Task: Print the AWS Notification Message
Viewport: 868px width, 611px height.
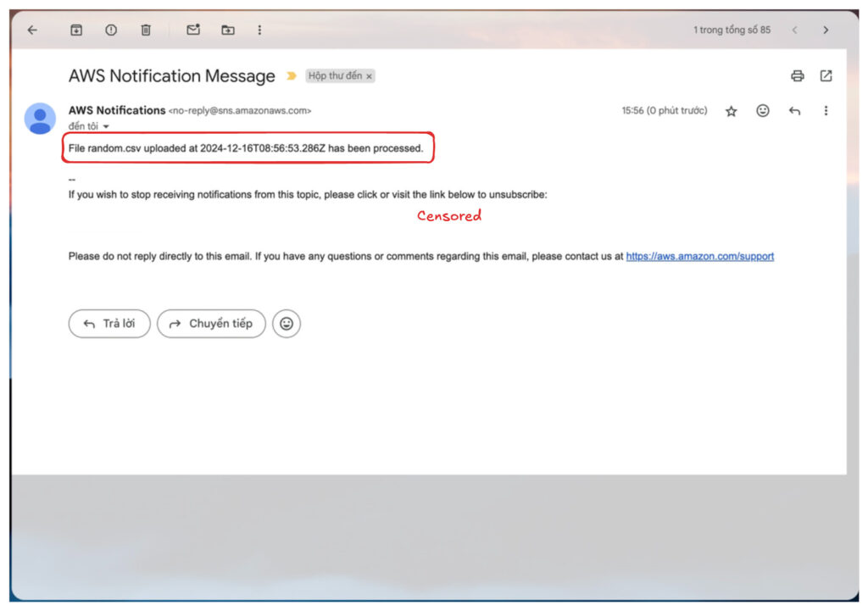Action: 797,75
